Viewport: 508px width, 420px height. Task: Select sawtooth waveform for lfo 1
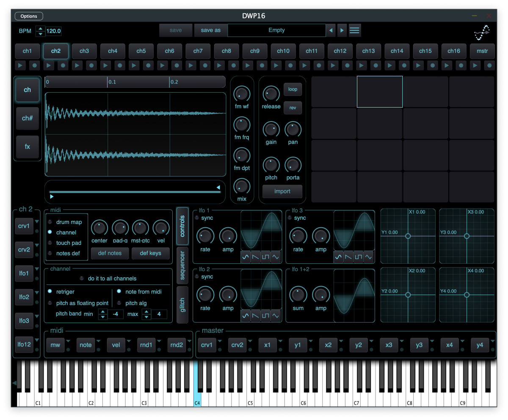(256, 257)
